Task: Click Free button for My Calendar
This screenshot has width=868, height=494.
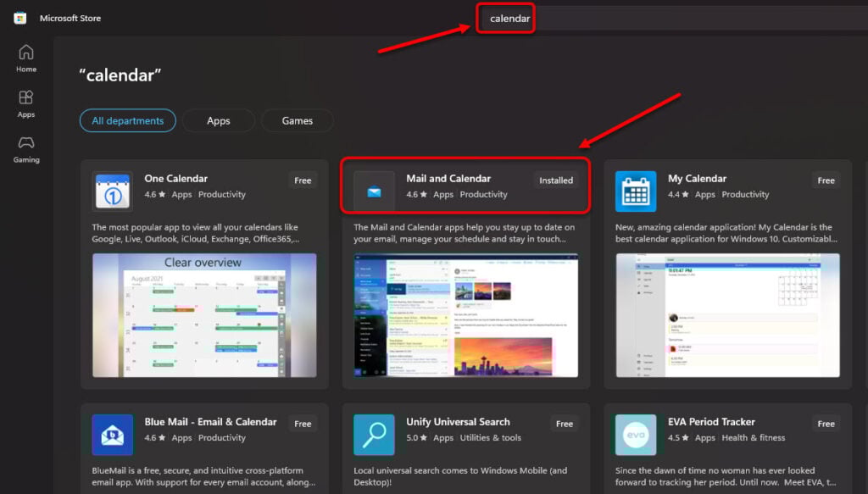Action: pyautogui.click(x=826, y=180)
